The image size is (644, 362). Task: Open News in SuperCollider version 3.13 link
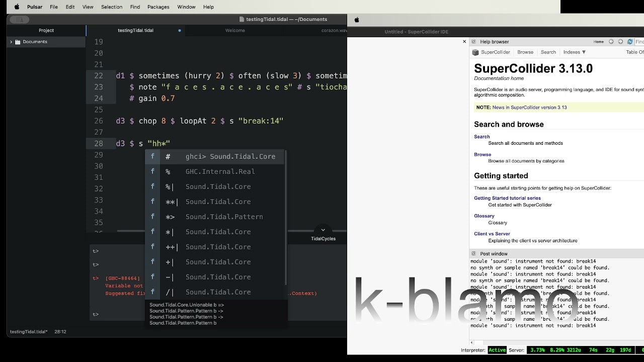coord(529,108)
